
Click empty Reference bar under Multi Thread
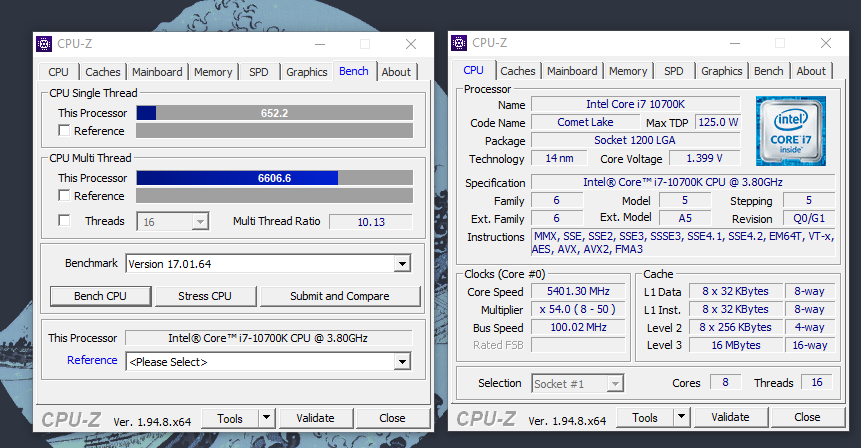tap(275, 195)
